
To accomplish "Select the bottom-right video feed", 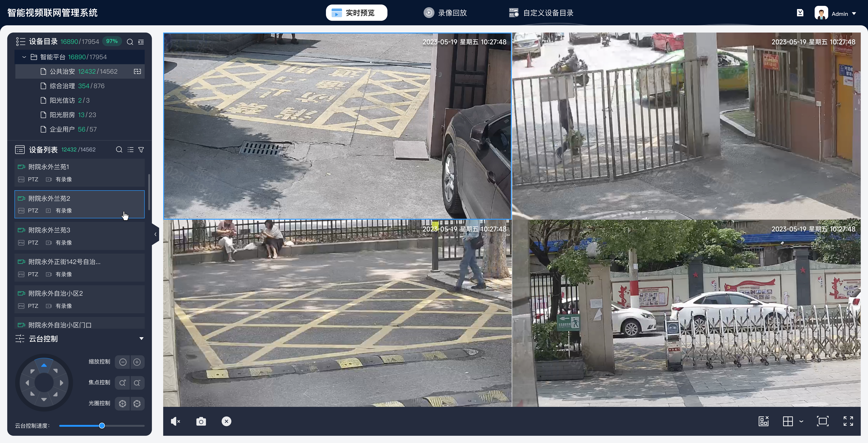I will tap(686, 313).
